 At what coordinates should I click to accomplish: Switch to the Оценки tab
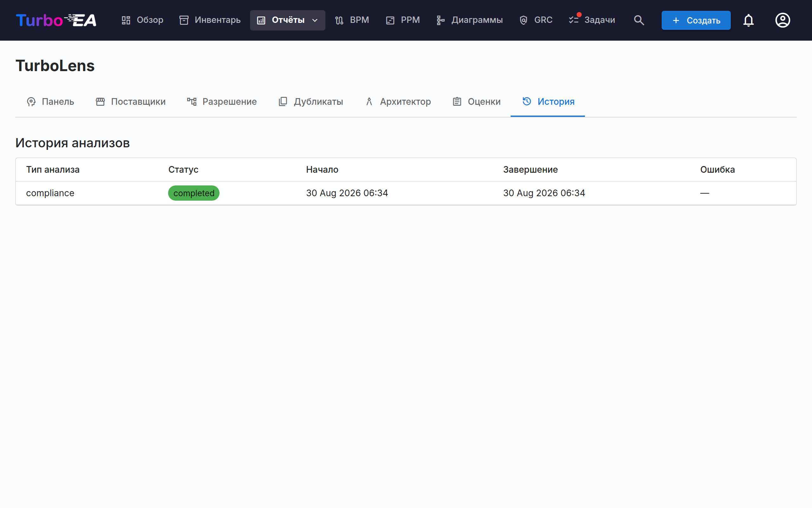tap(476, 102)
